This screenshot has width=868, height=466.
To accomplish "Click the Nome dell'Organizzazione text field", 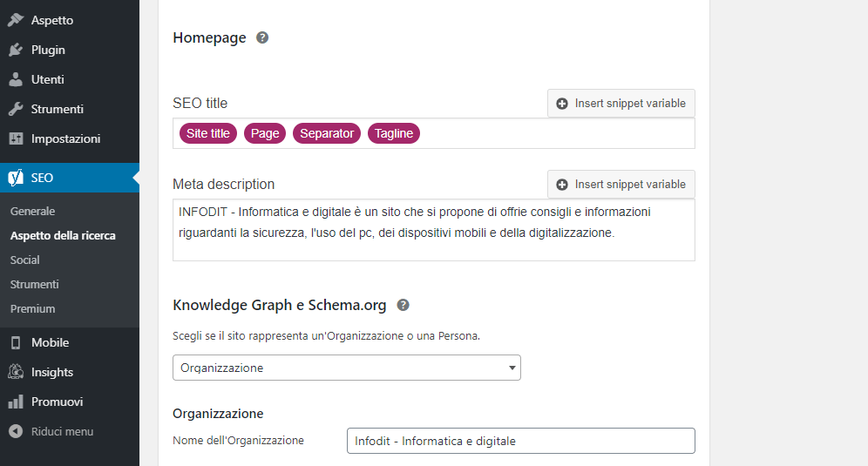I will coord(520,441).
